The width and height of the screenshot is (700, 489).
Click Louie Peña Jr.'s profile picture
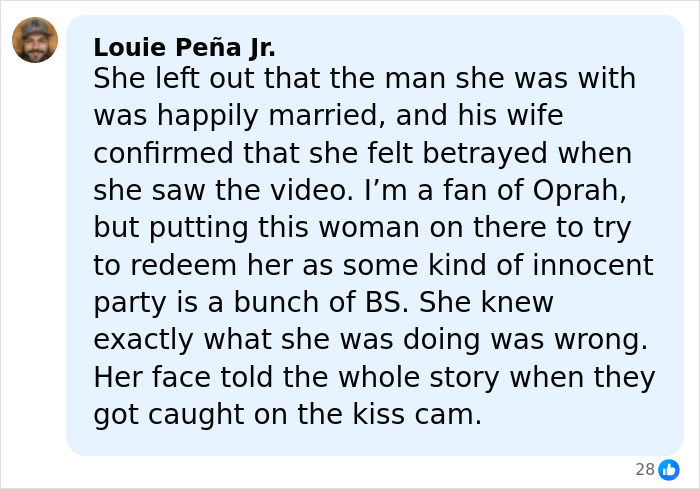pyautogui.click(x=35, y=40)
